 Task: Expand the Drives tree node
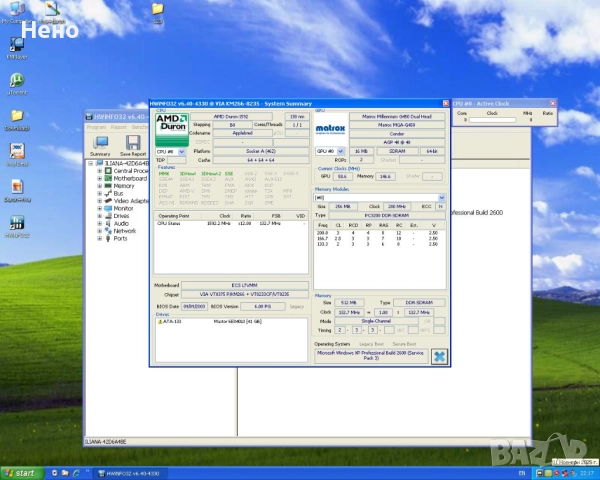click(99, 216)
